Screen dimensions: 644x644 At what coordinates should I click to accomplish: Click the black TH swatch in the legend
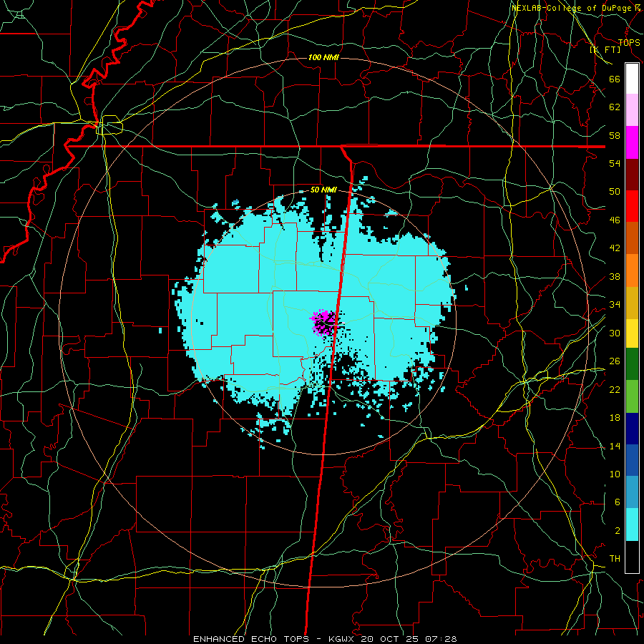[632, 557]
